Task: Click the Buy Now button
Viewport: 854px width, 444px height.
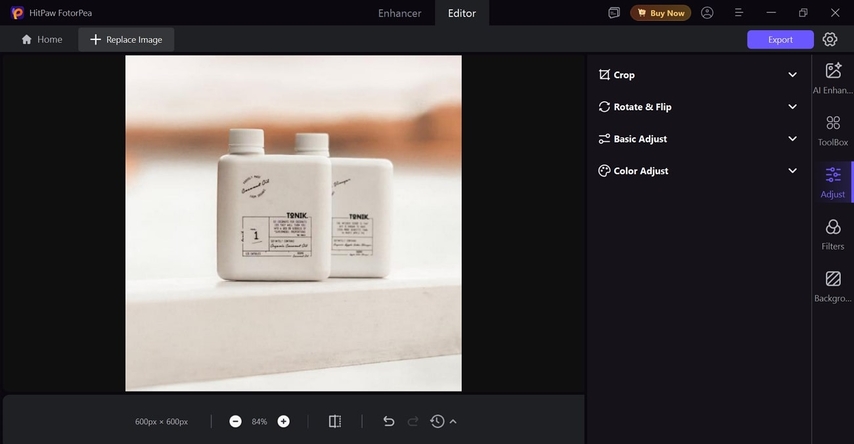Action: (660, 13)
